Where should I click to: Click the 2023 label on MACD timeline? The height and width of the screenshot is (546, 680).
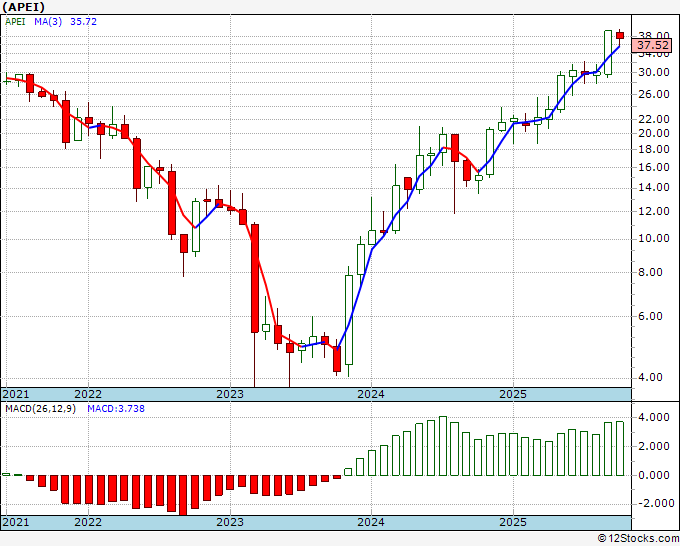tap(230, 522)
